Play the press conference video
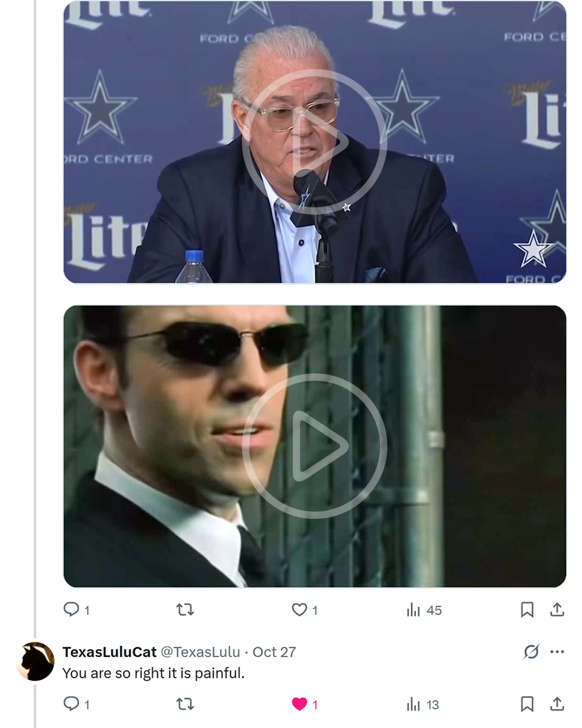Image resolution: width=582 pixels, height=728 pixels. click(314, 142)
